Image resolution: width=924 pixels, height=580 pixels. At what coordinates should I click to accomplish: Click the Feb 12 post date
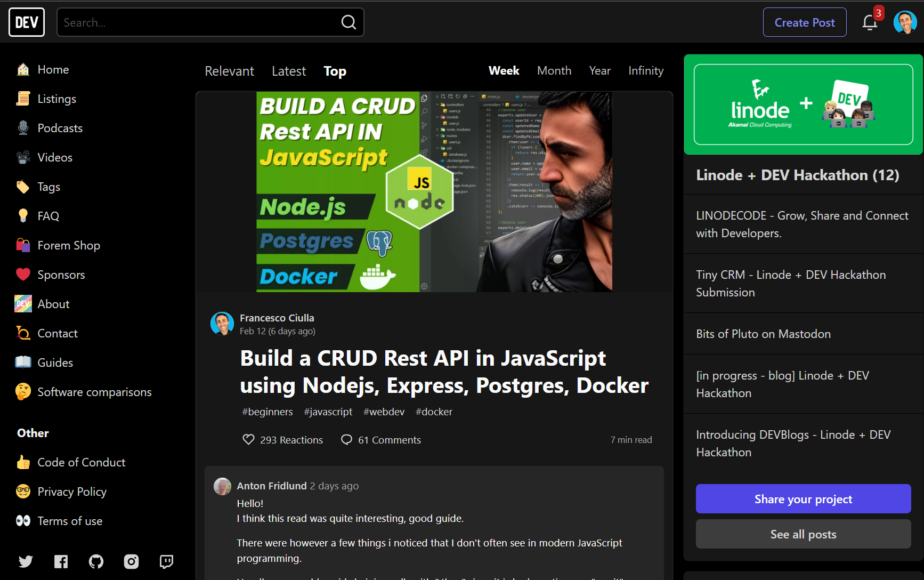click(x=277, y=331)
